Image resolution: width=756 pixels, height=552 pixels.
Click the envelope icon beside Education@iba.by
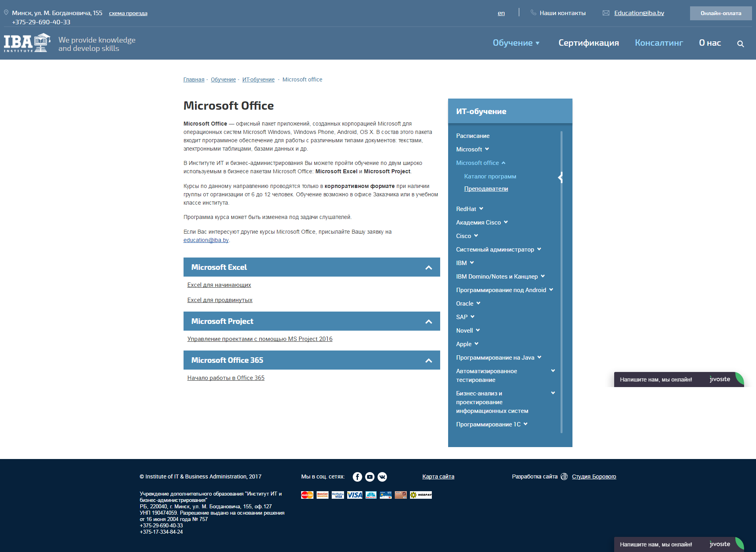click(606, 13)
